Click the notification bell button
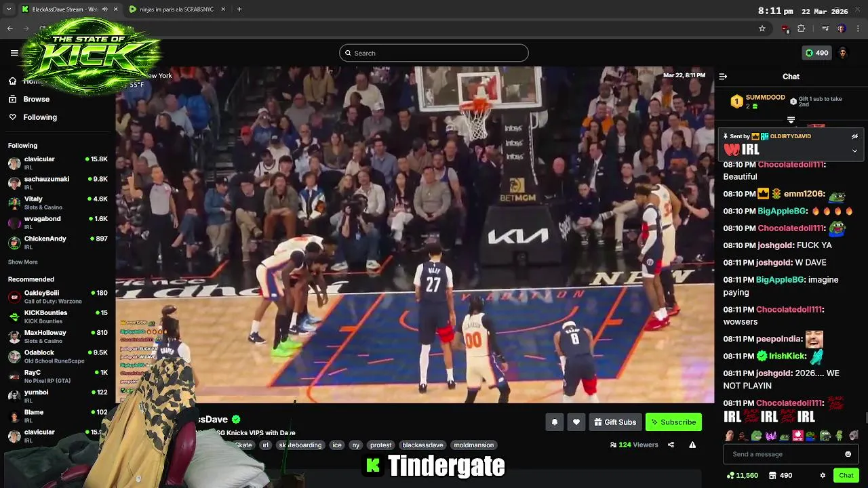Image resolution: width=868 pixels, height=488 pixels. tap(554, 422)
